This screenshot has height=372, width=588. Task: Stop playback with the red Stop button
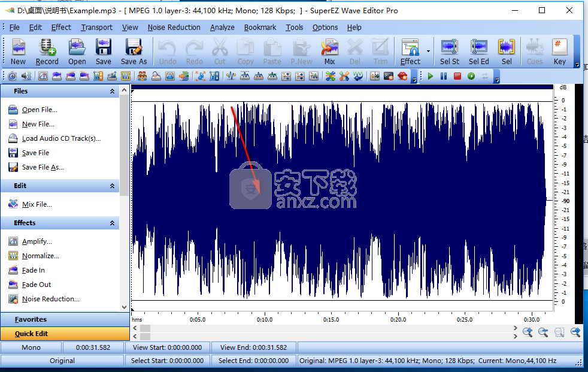click(457, 77)
